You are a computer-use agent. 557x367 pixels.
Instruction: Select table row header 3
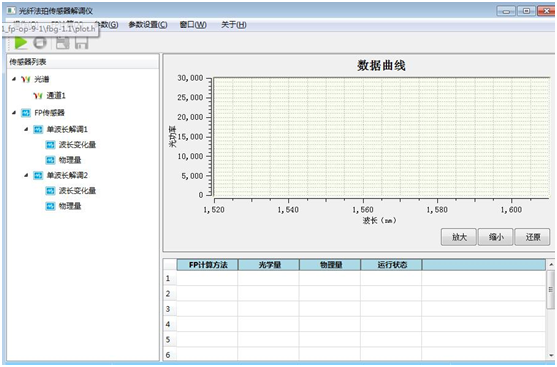pos(170,309)
